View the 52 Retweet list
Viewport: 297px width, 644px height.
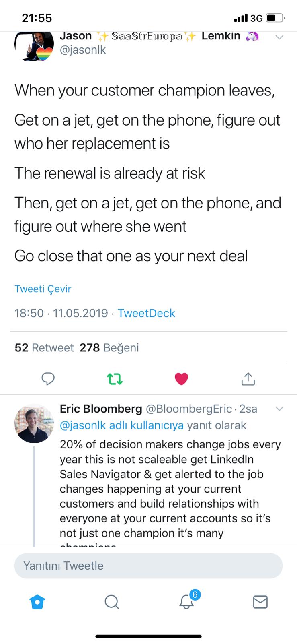coord(44,347)
